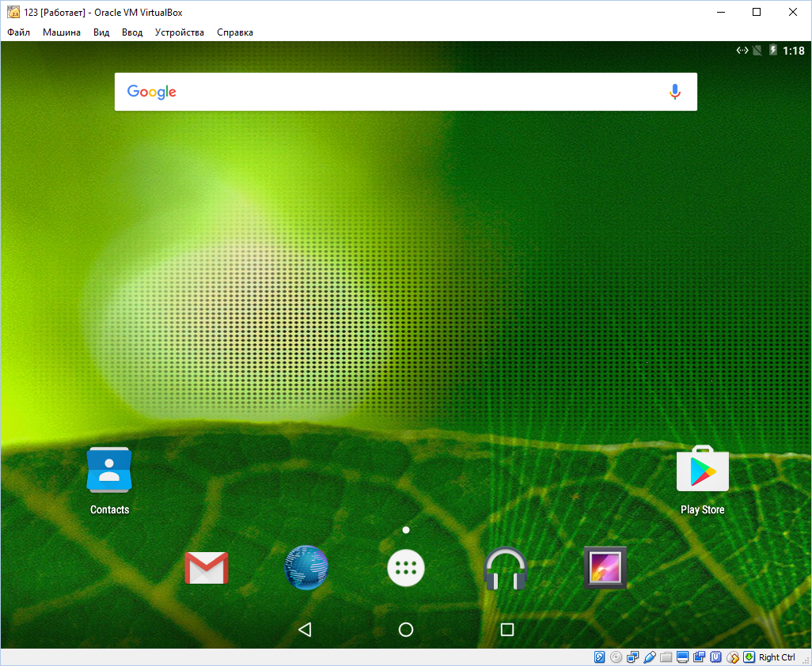The height and width of the screenshot is (666, 812).
Task: Open the Устройства menu
Action: [x=179, y=32]
